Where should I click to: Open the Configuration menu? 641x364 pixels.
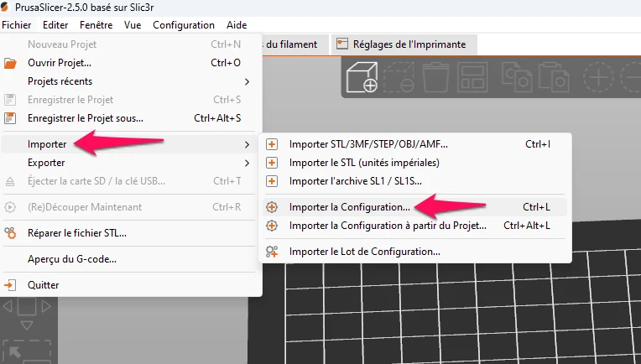point(184,25)
